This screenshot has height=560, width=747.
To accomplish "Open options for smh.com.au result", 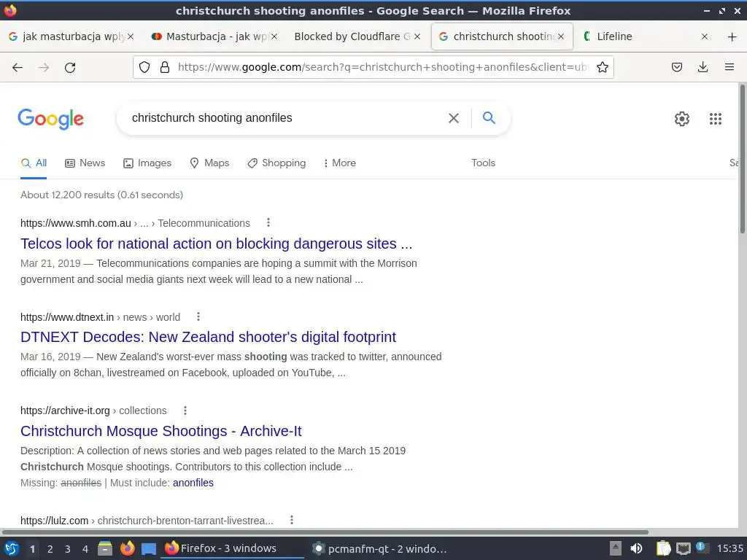I will tap(268, 222).
